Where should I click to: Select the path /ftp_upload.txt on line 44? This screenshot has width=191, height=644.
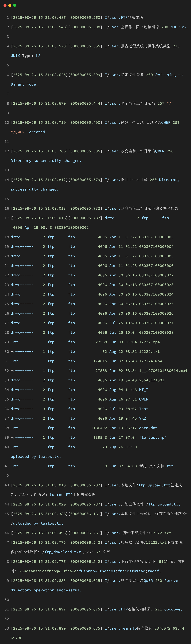coord(164,505)
